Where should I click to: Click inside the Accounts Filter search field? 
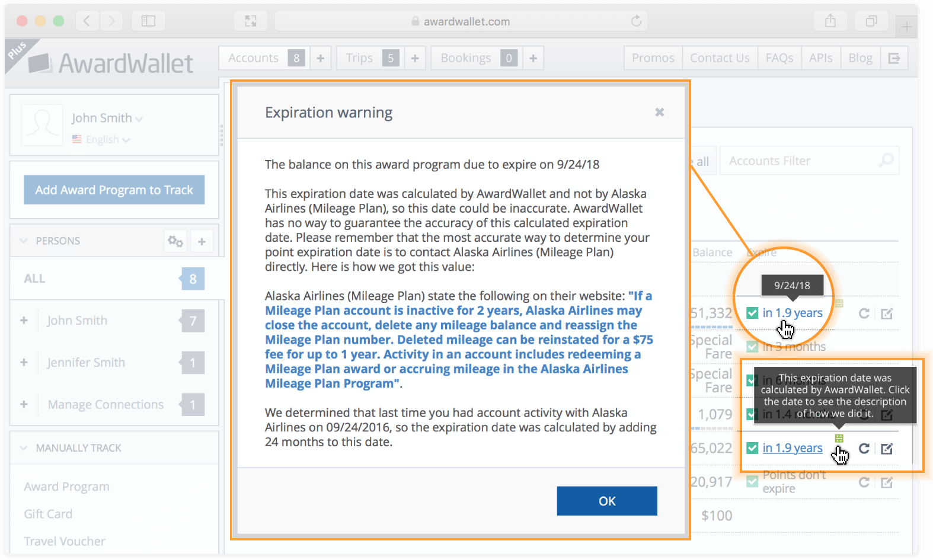(x=800, y=161)
